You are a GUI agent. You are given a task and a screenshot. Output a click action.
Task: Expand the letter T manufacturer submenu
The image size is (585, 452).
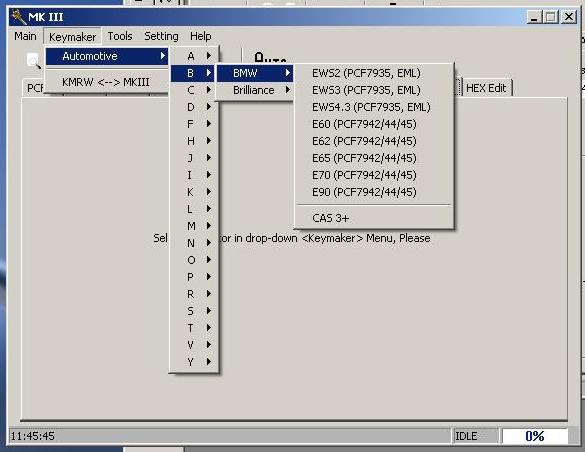tap(194, 327)
